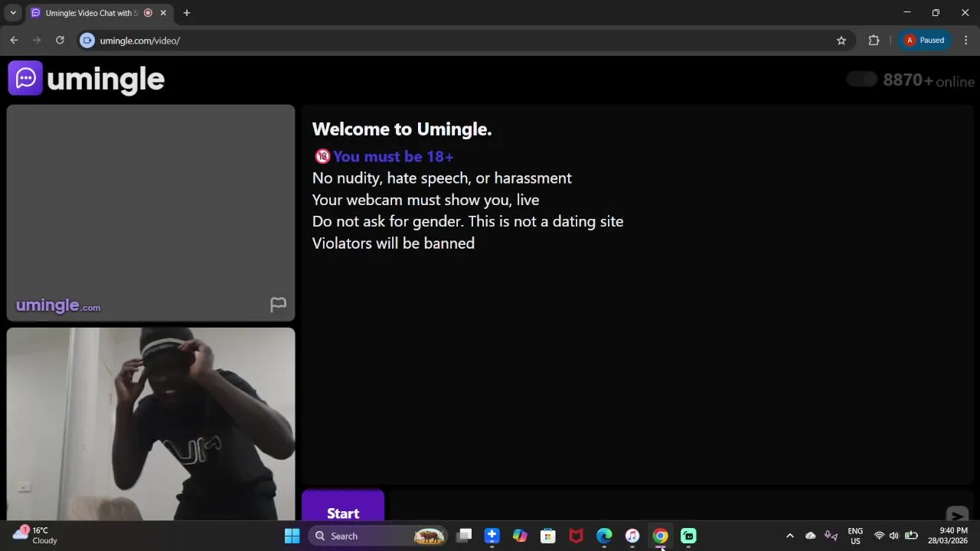Open Microsoft Store from the taskbar
Screen dimensions: 980x551
[x=548, y=536]
